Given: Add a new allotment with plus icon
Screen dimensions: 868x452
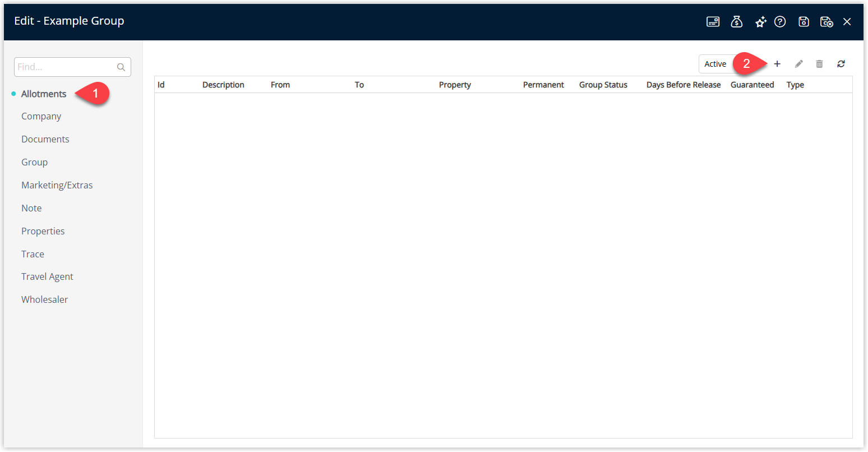Looking at the screenshot, I should tap(777, 64).
